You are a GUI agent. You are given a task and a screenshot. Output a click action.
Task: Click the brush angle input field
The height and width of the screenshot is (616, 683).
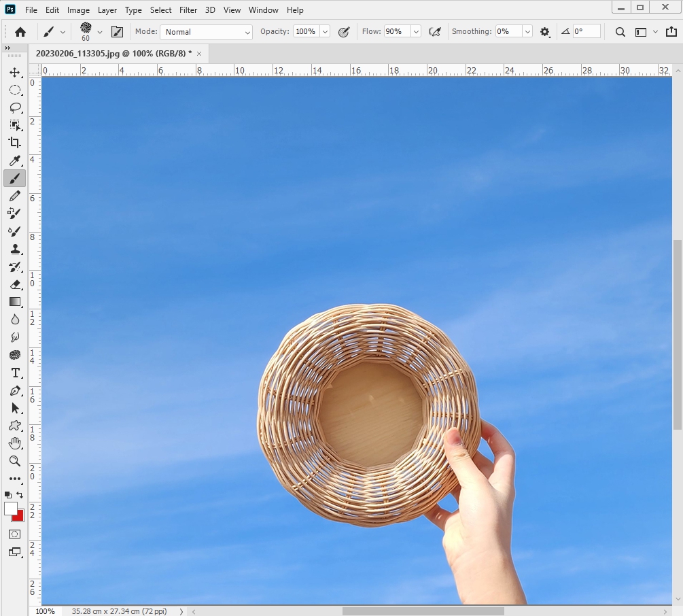tap(586, 31)
